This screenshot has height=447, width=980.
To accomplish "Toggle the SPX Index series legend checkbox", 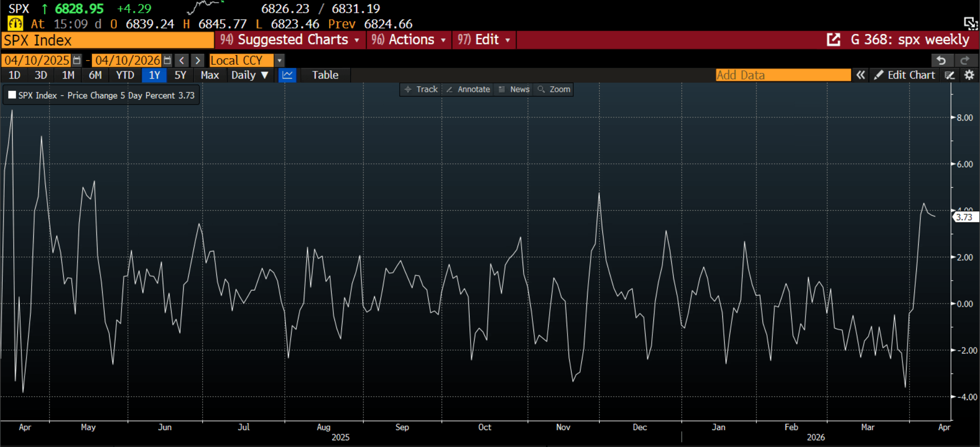I will [12, 95].
